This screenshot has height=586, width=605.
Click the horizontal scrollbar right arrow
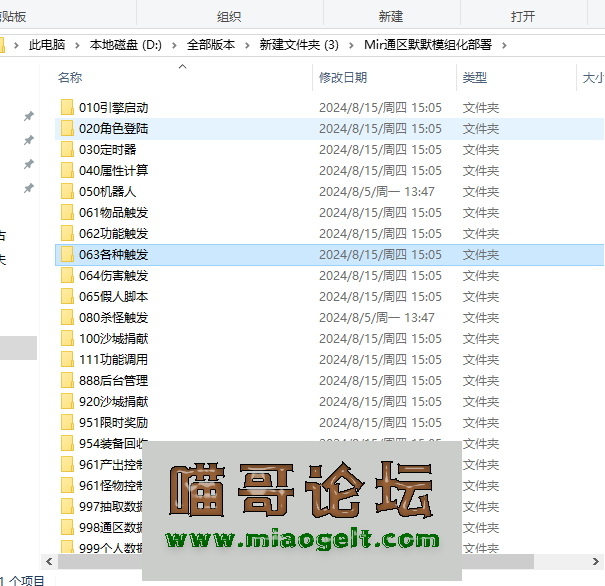click(596, 561)
